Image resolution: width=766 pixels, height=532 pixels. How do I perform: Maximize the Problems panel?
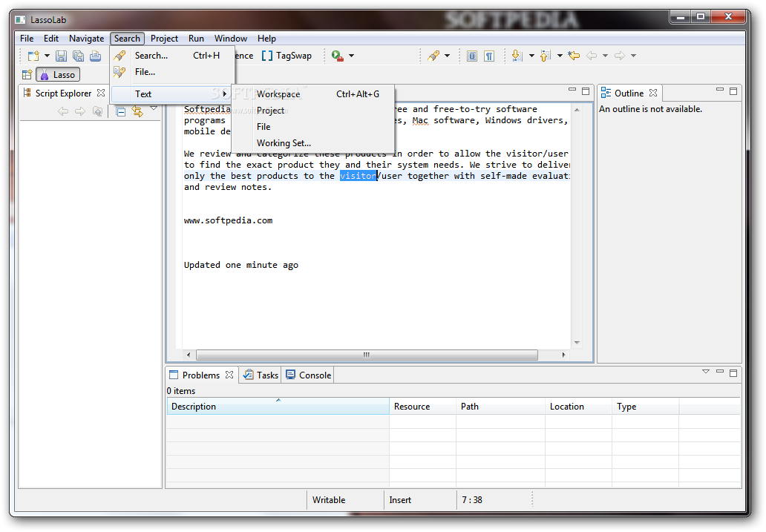733,372
